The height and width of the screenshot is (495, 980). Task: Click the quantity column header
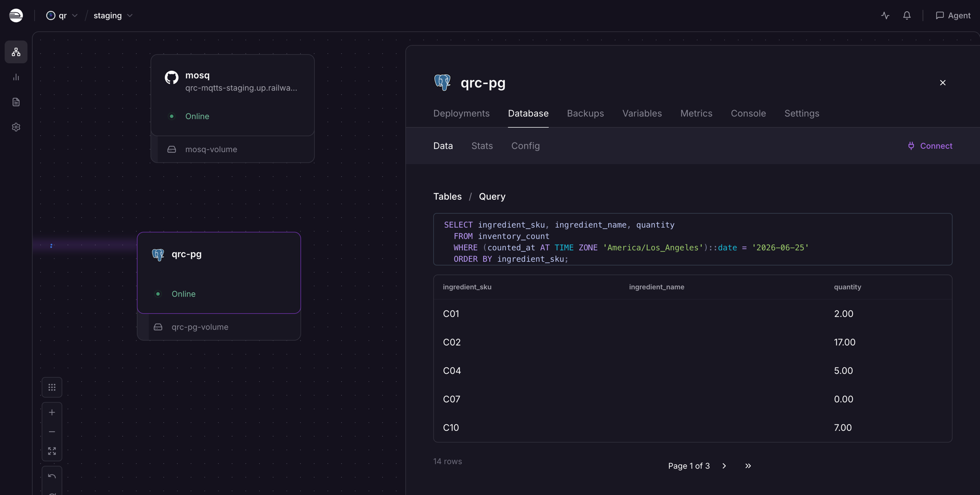coord(848,287)
